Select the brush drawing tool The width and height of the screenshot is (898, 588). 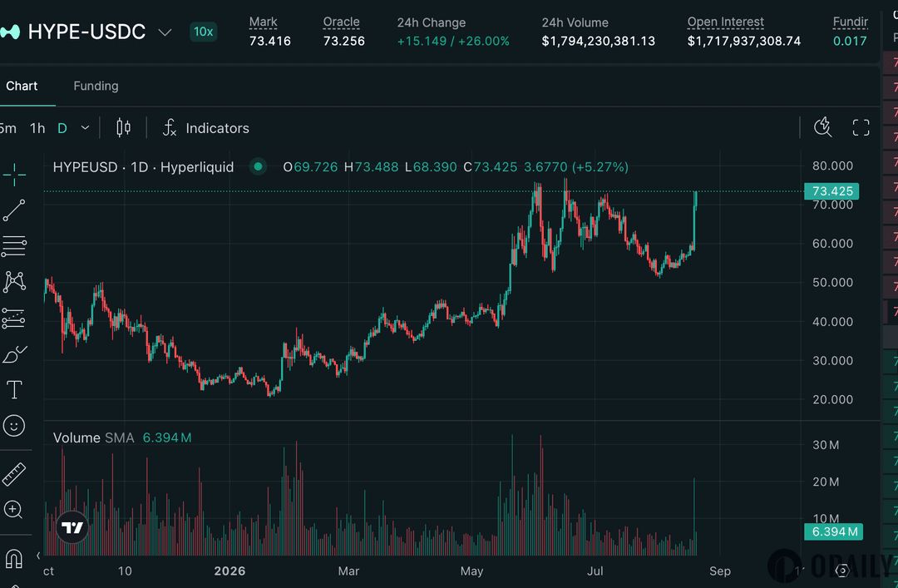pyautogui.click(x=14, y=354)
